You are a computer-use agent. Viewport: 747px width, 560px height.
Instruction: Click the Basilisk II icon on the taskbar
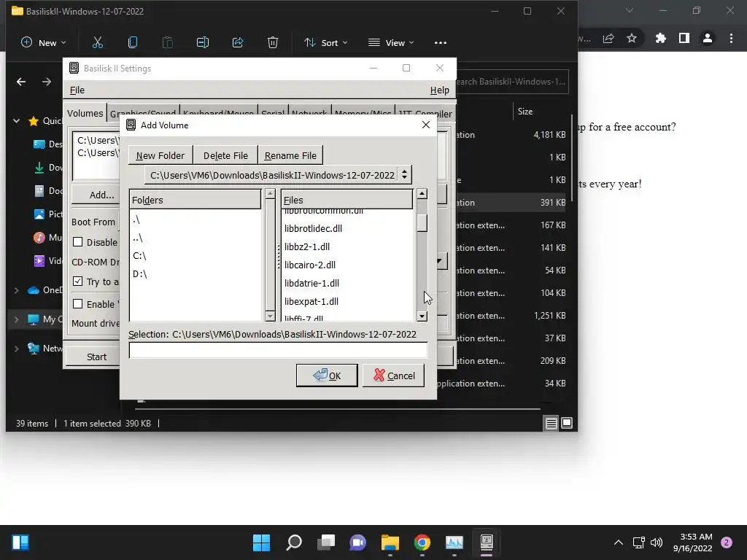487,542
